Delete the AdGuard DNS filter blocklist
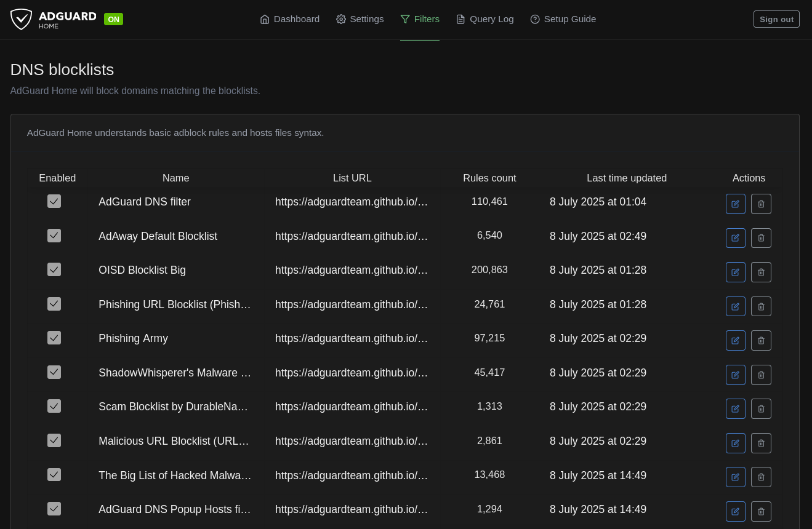 tap(761, 204)
